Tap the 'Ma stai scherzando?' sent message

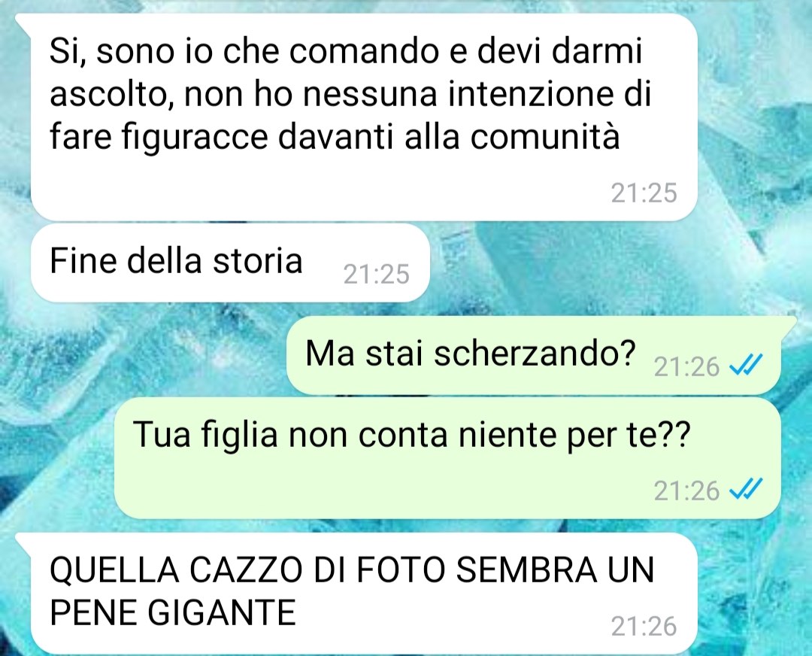534,355
